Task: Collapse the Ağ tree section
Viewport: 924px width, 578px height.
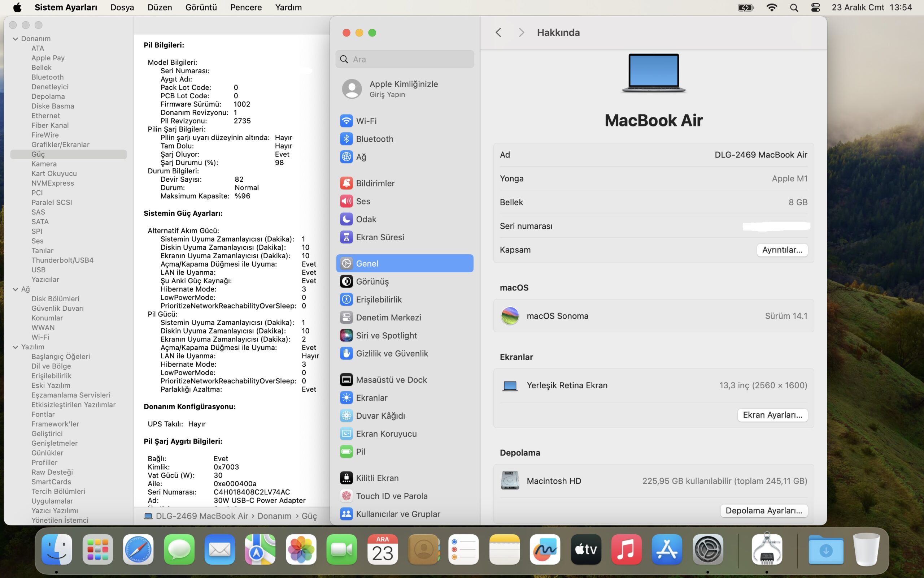Action: (15, 289)
